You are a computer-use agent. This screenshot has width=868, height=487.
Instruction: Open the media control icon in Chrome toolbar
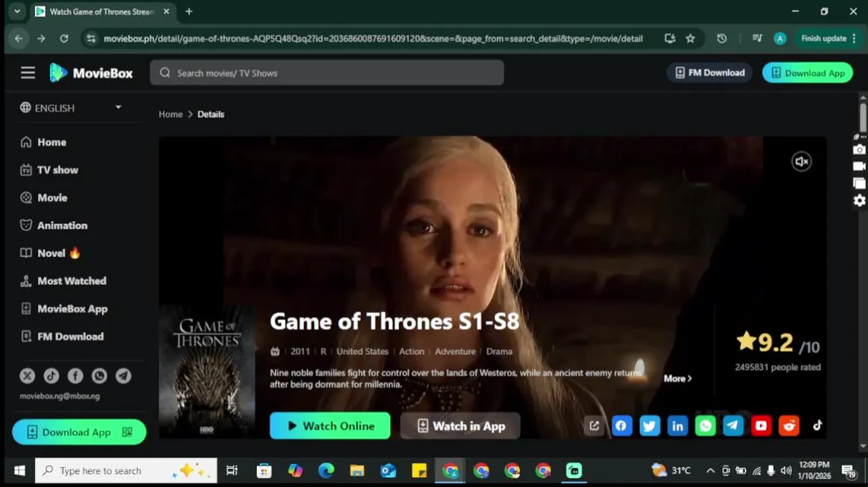click(757, 39)
